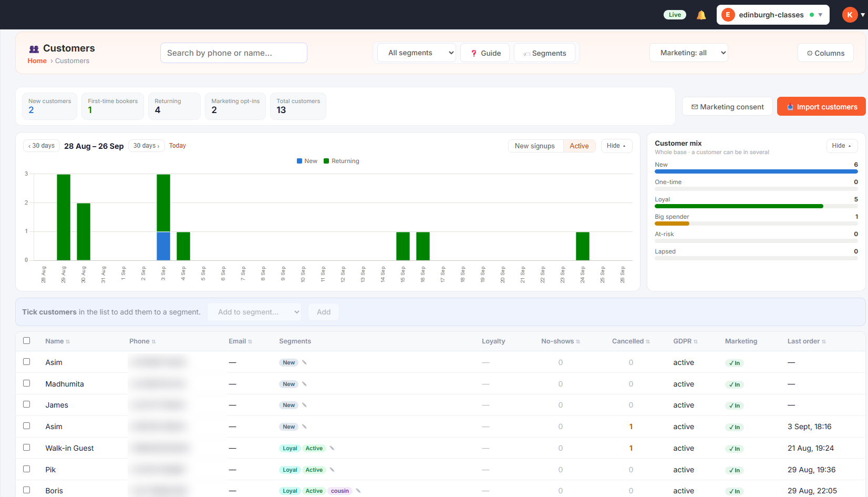Edit segments pencil for first Asim row
This screenshot has height=497, width=868.
tap(304, 362)
